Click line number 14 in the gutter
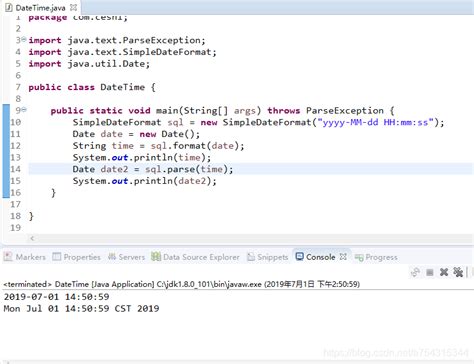The image size is (474, 364). click(15, 169)
